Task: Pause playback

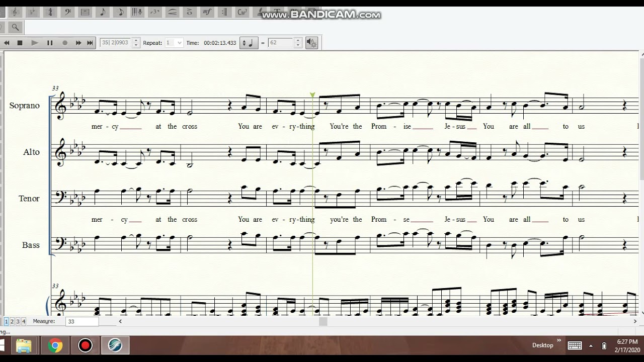Action: [50, 43]
